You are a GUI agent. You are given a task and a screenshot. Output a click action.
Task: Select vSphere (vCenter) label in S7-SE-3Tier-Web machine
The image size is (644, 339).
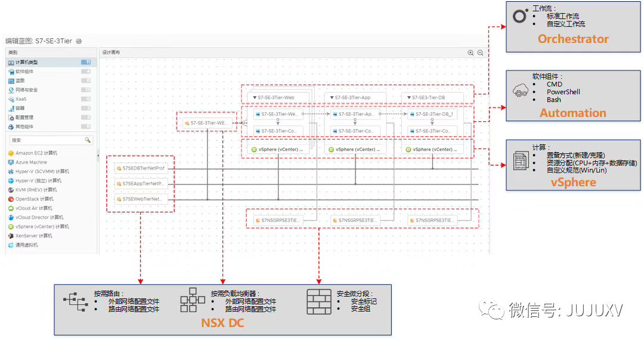(280, 150)
